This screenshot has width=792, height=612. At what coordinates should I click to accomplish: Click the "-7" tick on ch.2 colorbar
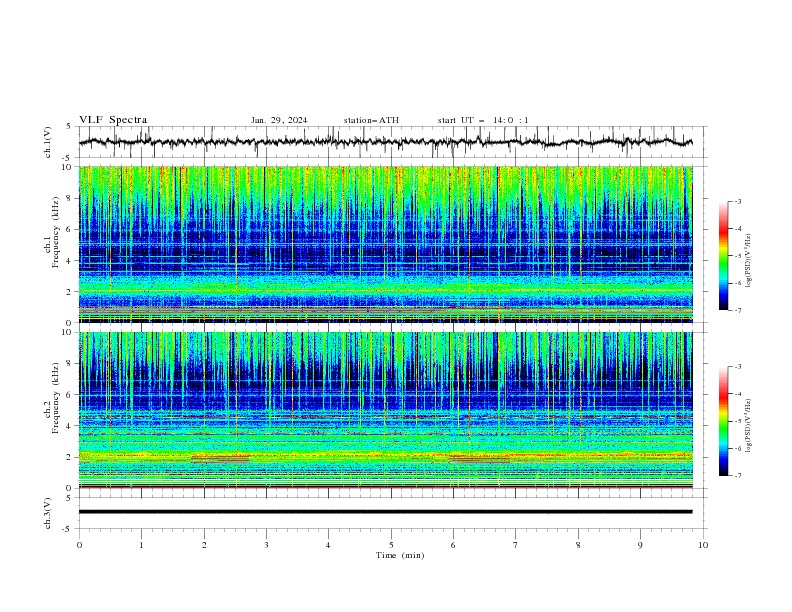pos(737,476)
